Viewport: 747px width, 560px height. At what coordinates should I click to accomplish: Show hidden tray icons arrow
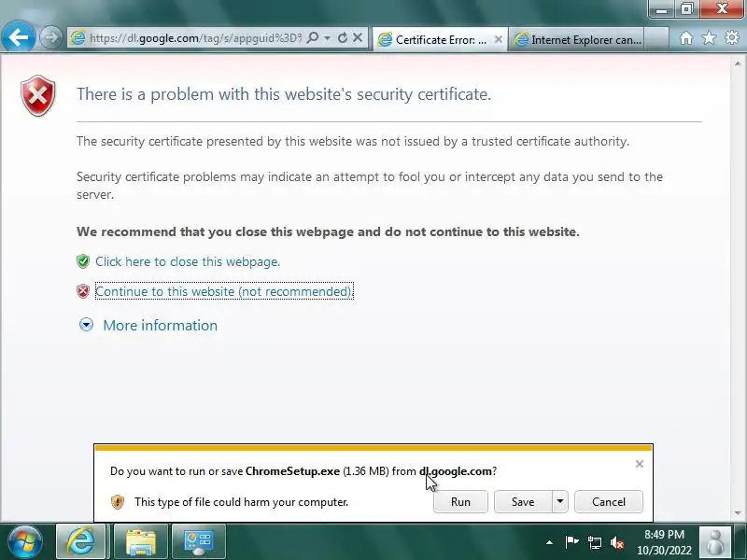pos(549,542)
